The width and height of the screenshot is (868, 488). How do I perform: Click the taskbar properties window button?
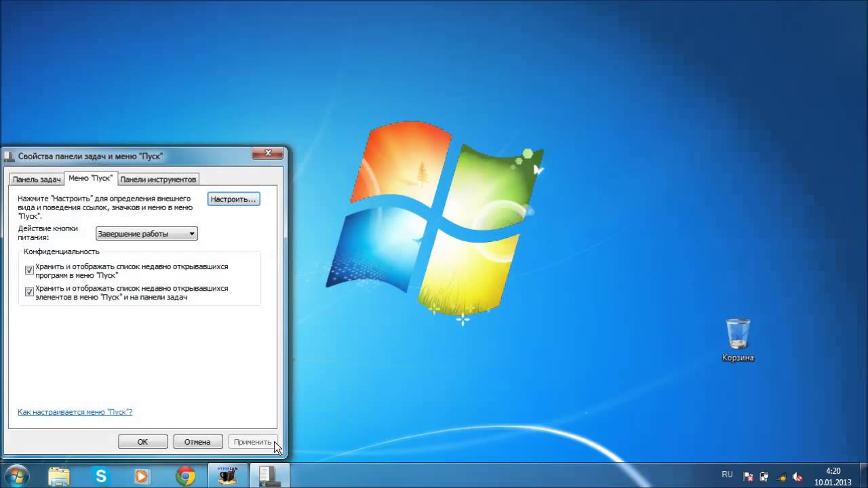tap(269, 476)
